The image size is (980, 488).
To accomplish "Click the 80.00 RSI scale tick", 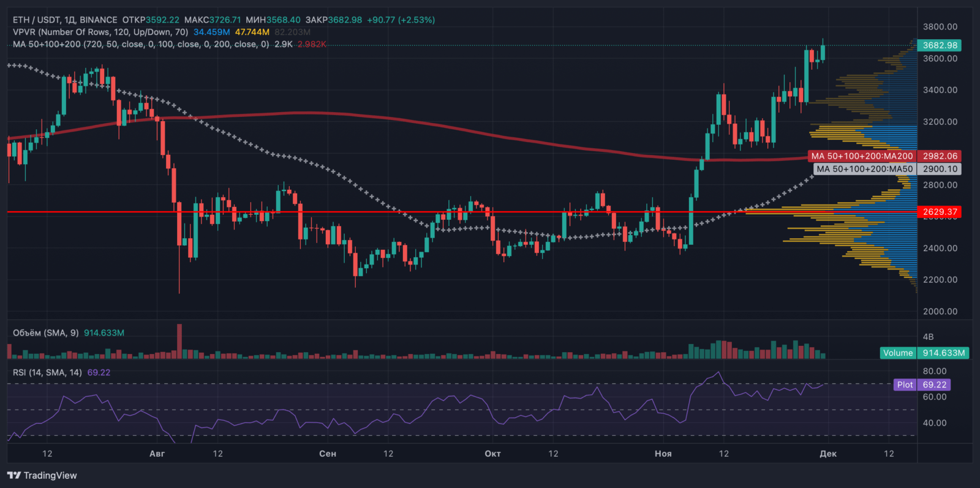I will point(935,372).
